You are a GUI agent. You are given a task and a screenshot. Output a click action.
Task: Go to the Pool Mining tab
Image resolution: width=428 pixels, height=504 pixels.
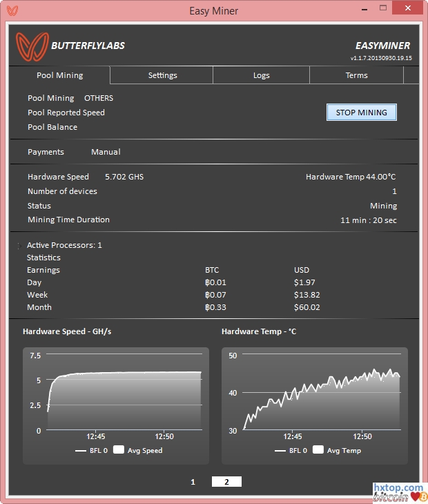tap(59, 75)
